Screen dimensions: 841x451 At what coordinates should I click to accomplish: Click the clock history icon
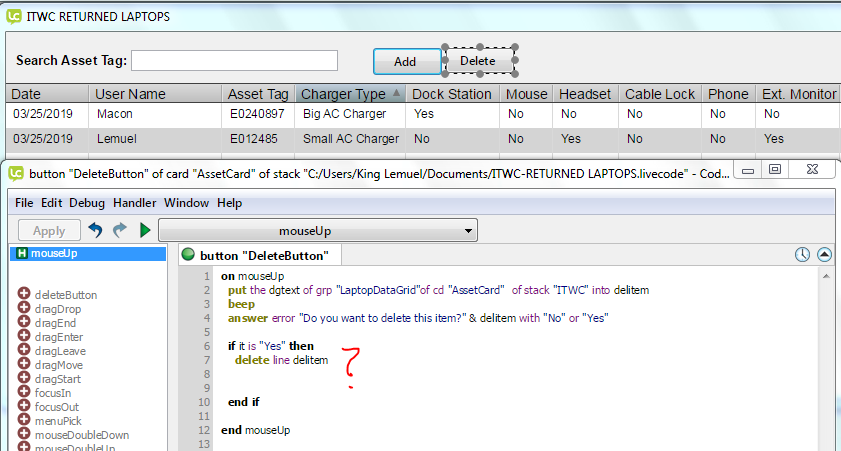802,255
